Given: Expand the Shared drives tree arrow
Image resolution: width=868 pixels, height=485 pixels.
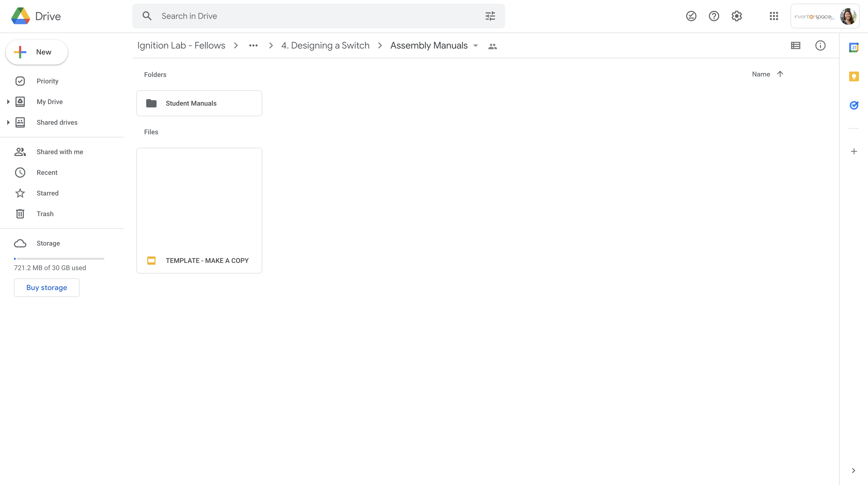Looking at the screenshot, I should tap(9, 122).
